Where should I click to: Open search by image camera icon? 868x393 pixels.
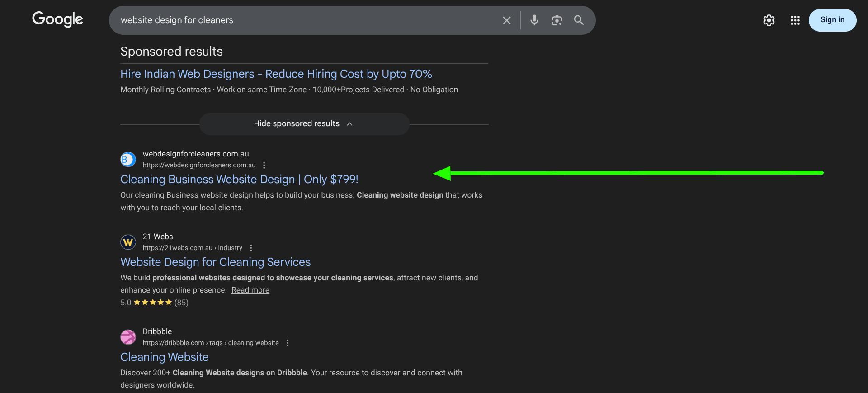click(x=557, y=20)
